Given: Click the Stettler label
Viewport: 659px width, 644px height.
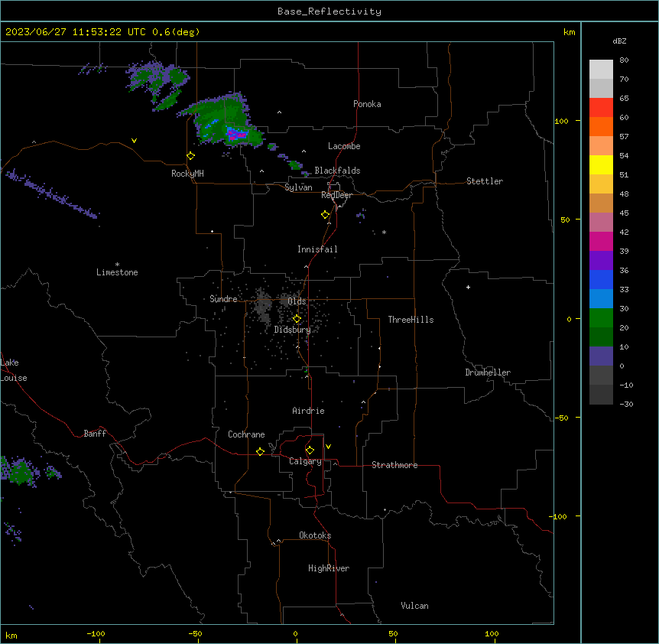Looking at the screenshot, I should (485, 181).
